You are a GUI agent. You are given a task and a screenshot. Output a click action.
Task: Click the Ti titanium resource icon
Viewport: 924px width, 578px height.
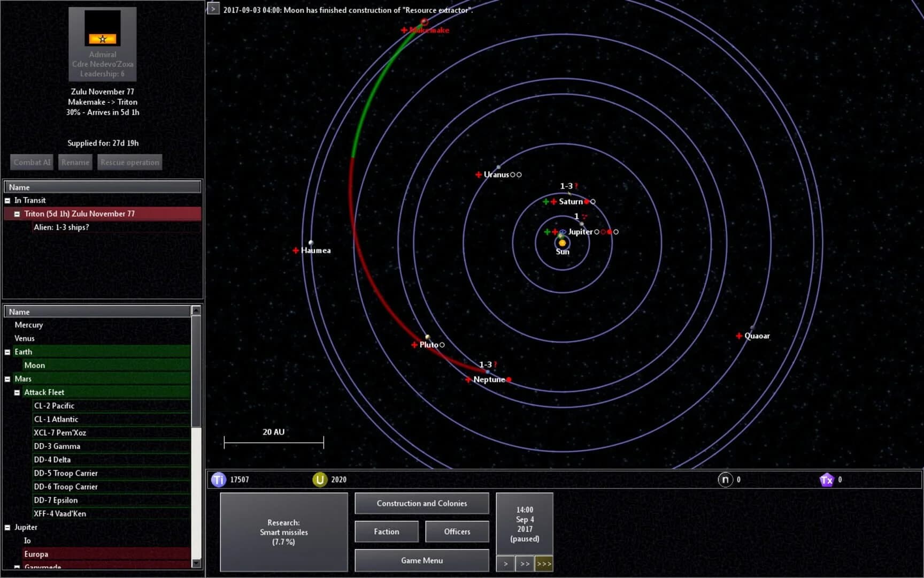[218, 480]
